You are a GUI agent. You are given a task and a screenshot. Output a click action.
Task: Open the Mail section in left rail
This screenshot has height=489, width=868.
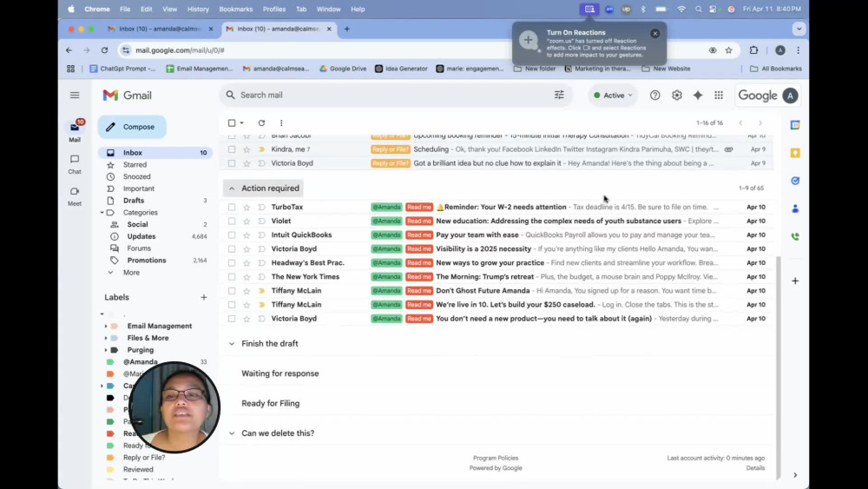[x=75, y=130]
